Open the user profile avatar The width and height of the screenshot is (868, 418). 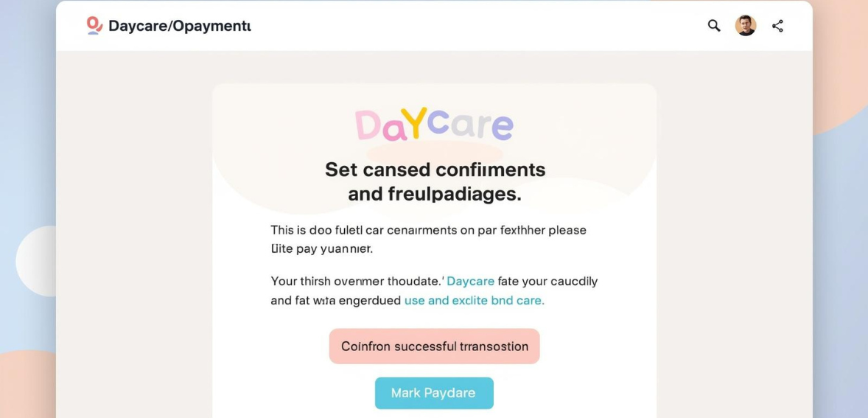pyautogui.click(x=745, y=26)
